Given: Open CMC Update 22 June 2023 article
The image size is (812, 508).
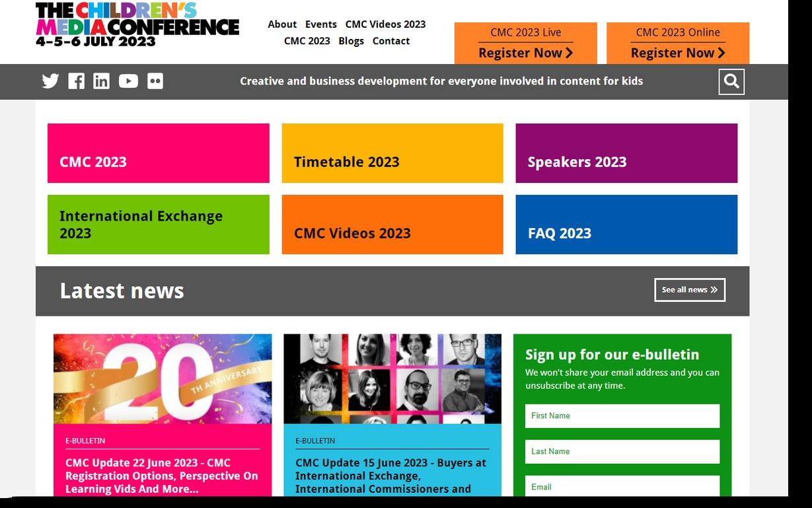Looking at the screenshot, I should pos(162,476).
